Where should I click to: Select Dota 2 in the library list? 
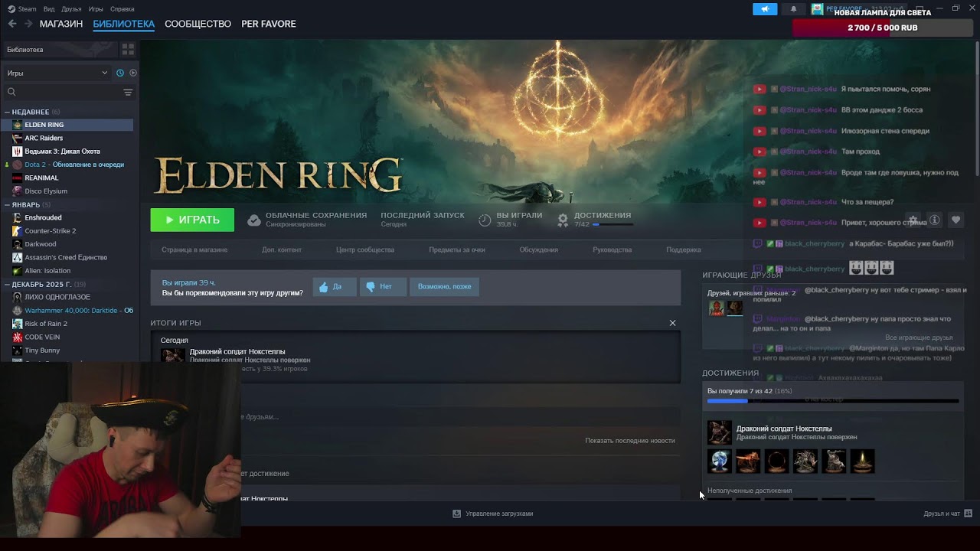click(69, 165)
